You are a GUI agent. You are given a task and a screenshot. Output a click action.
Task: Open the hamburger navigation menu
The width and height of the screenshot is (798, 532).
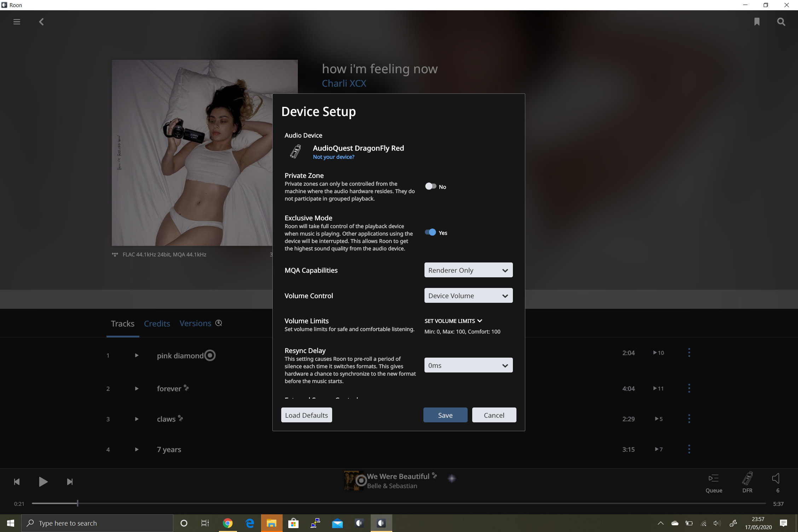pyautogui.click(x=17, y=22)
